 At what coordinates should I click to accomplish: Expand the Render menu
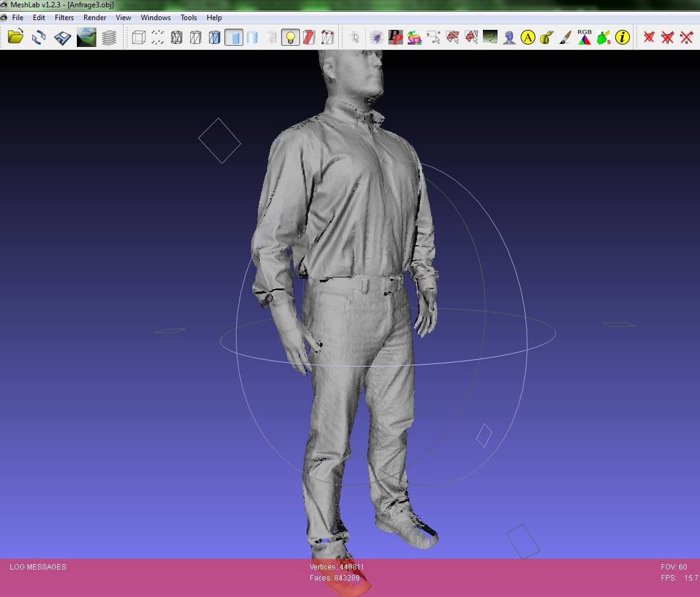coord(95,18)
